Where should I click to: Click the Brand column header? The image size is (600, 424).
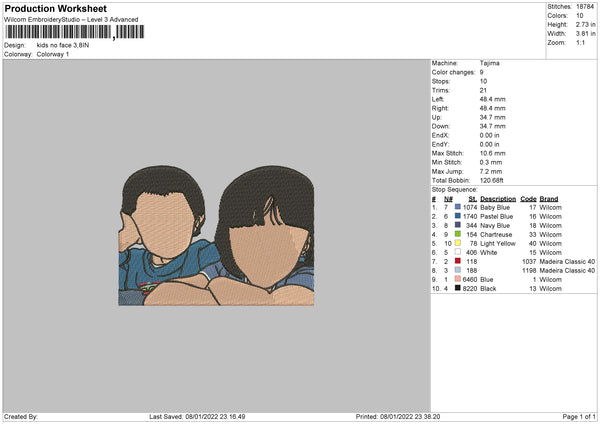[x=549, y=199]
